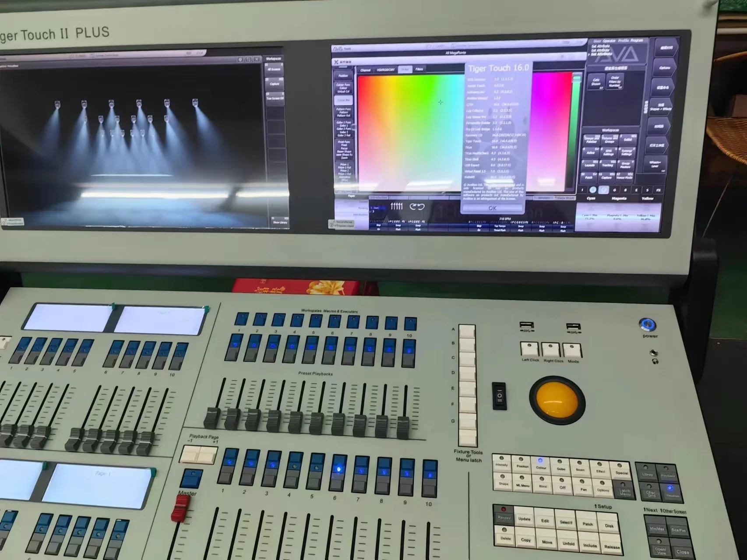Toggle the Latch Menu key
This screenshot has width=747, height=560.
click(x=624, y=490)
